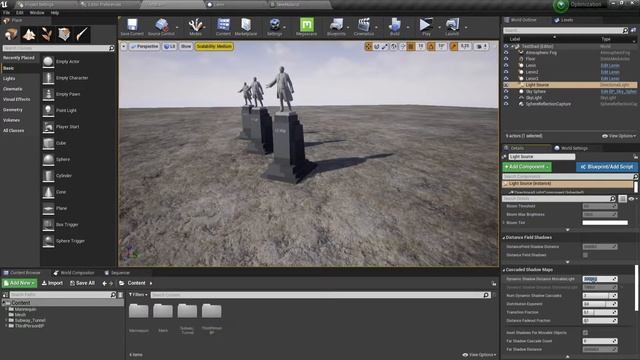Toggle grid snapping in viewport toolbar
Viewport: 640px width, 360px height.
[x=411, y=47]
